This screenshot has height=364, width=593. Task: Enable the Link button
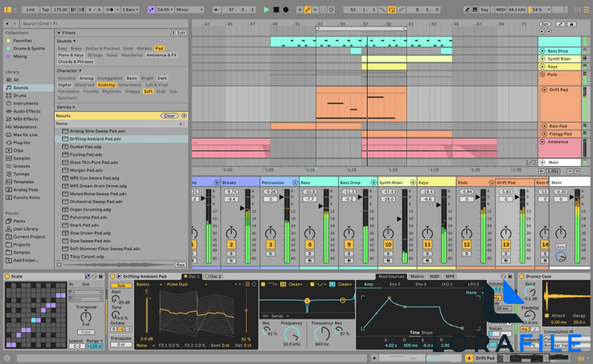pos(30,10)
